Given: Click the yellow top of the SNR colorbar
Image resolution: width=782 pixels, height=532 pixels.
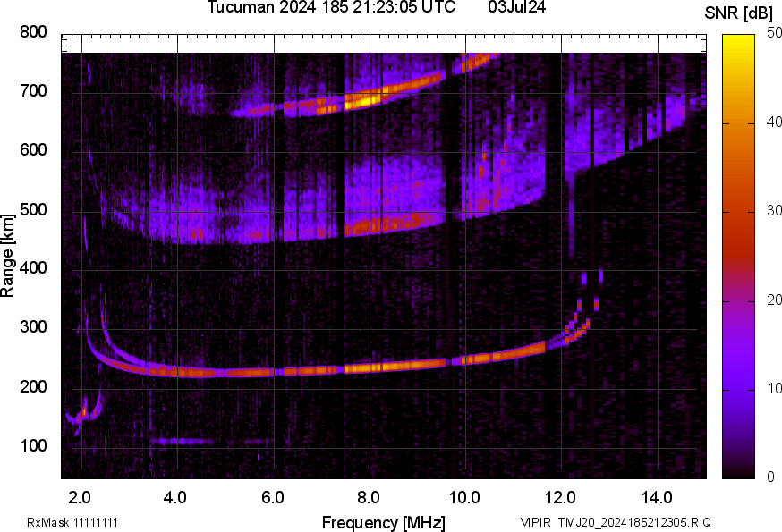Looking at the screenshot, I should coord(738,42).
